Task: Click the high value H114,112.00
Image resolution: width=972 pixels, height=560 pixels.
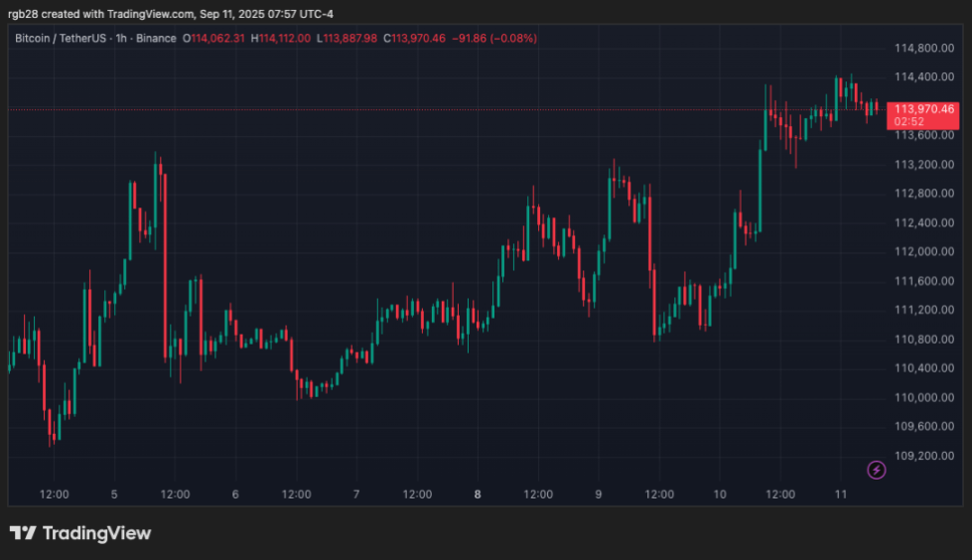Action: (283, 39)
